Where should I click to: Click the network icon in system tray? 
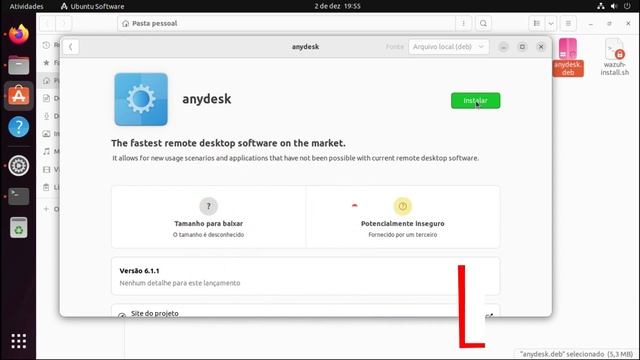pos(601,6)
